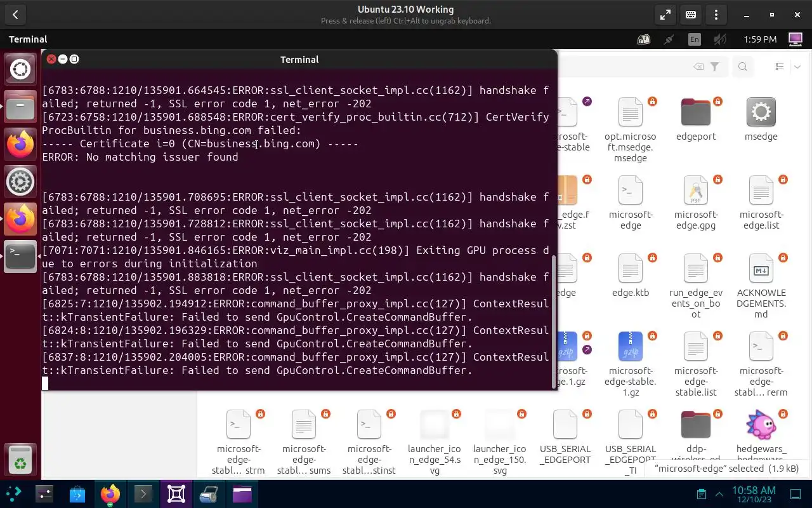Open host settings sliders taskbar icon
The width and height of the screenshot is (812, 508).
(x=44, y=493)
